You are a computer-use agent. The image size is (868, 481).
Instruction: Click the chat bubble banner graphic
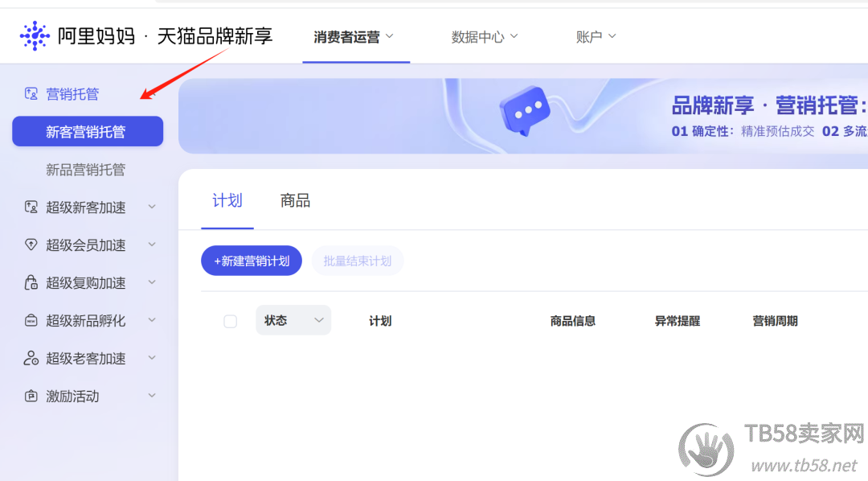pos(524,111)
